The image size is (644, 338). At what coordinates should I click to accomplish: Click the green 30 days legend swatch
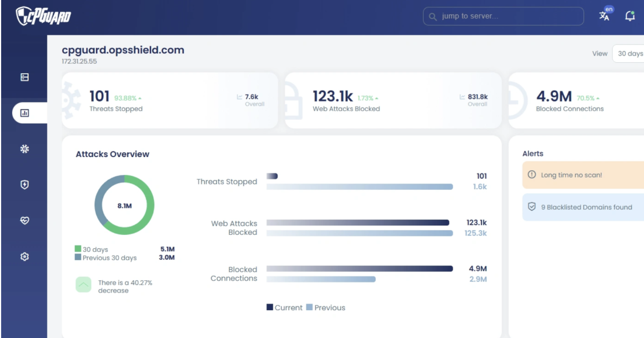pyautogui.click(x=78, y=249)
